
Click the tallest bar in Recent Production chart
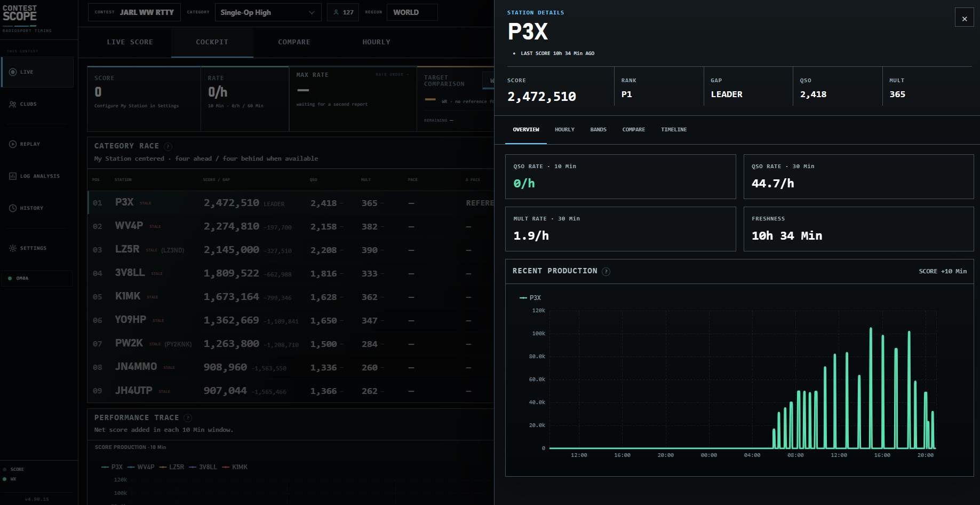click(871, 388)
